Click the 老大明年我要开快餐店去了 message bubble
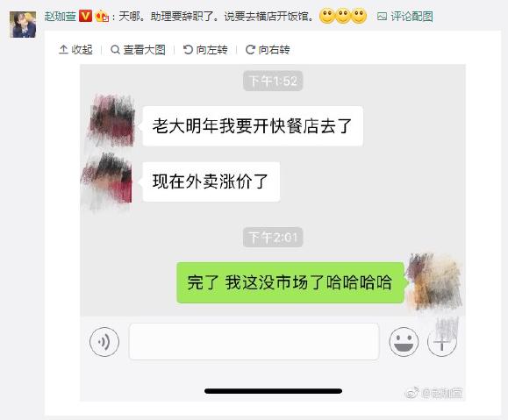This screenshot has width=508, height=420. 253,126
